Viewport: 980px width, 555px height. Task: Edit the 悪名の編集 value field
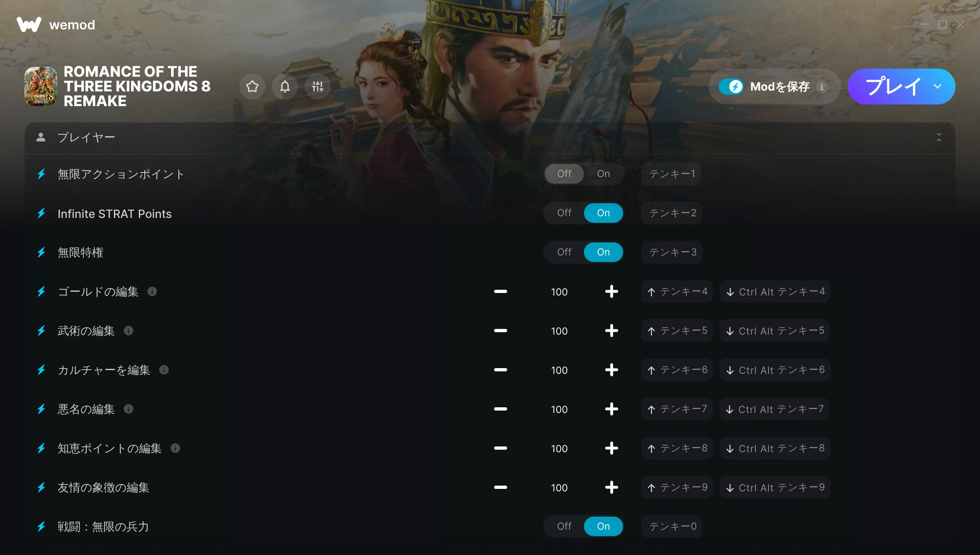[x=559, y=409]
